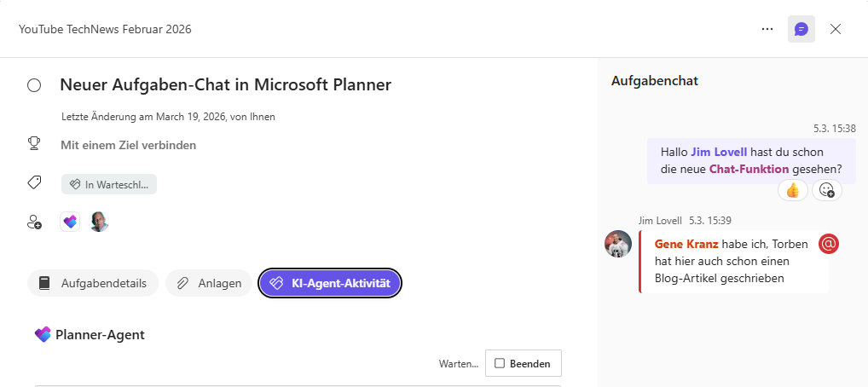Click Jim Lovell's chat avatar photo
The height and width of the screenshot is (387, 868).
pos(618,244)
